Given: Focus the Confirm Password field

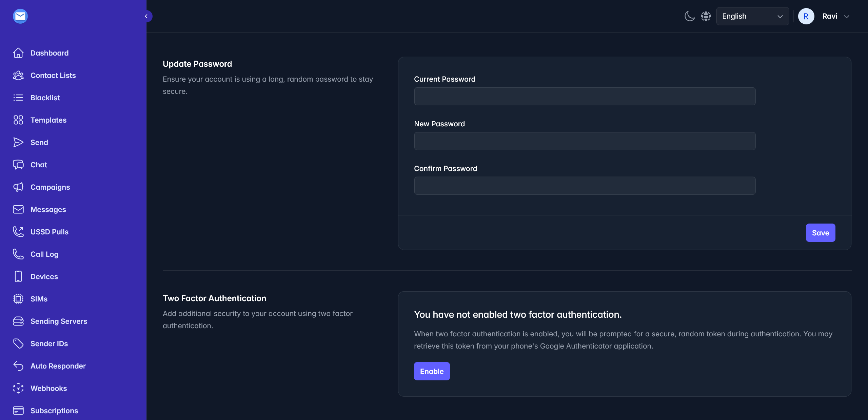Looking at the screenshot, I should pyautogui.click(x=585, y=186).
